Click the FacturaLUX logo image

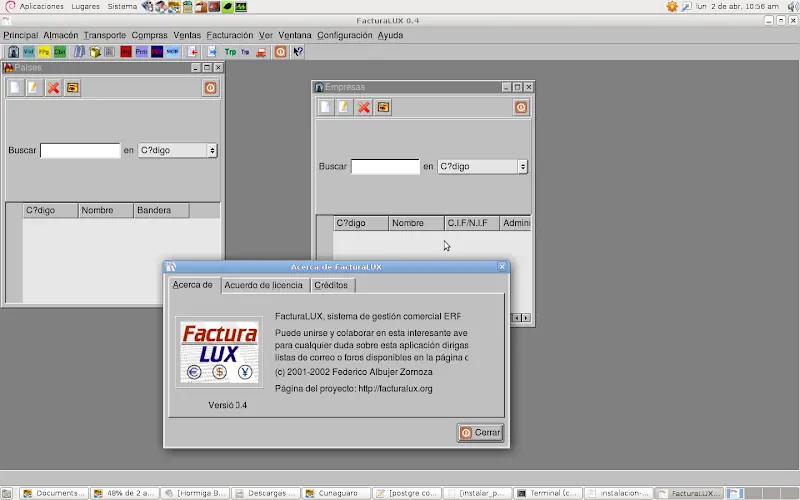click(x=219, y=352)
